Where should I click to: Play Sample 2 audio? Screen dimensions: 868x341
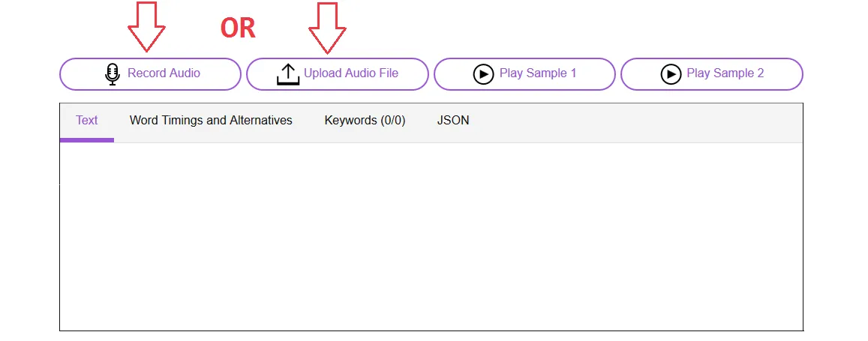click(711, 74)
